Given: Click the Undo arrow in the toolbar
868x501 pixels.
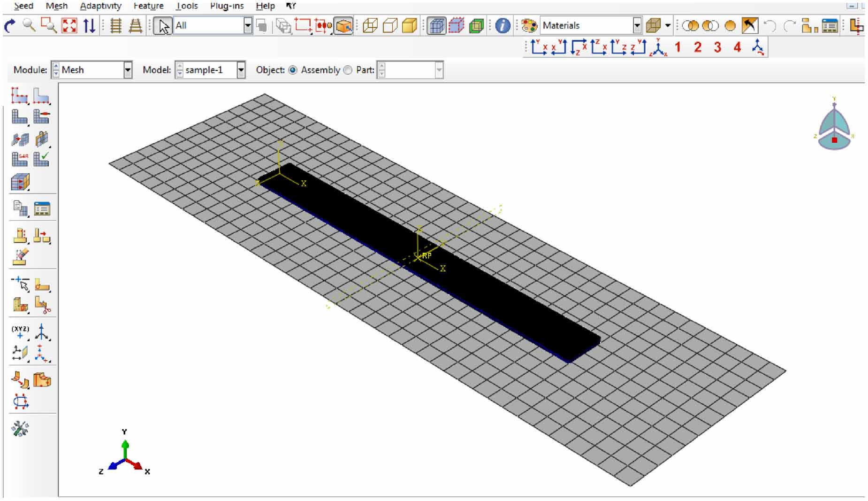Looking at the screenshot, I should [x=770, y=26].
